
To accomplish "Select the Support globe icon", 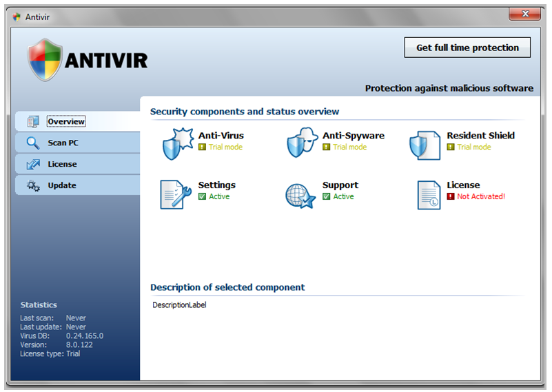I will click(x=300, y=196).
